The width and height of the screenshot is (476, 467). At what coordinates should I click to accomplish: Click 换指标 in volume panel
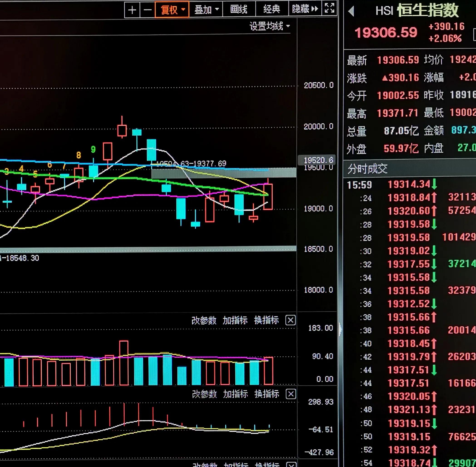click(x=266, y=320)
